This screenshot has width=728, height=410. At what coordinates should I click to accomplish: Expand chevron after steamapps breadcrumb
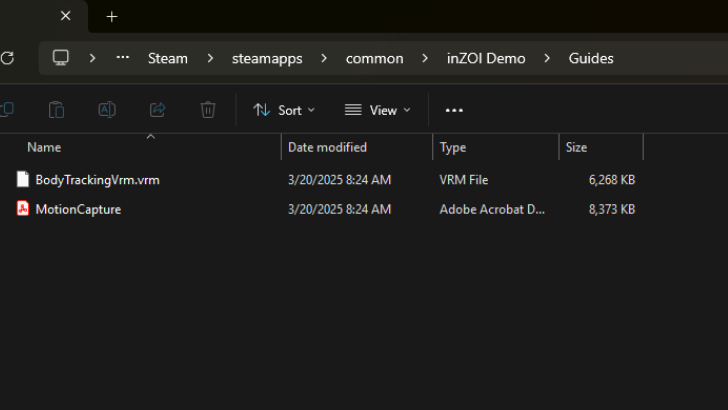click(324, 58)
